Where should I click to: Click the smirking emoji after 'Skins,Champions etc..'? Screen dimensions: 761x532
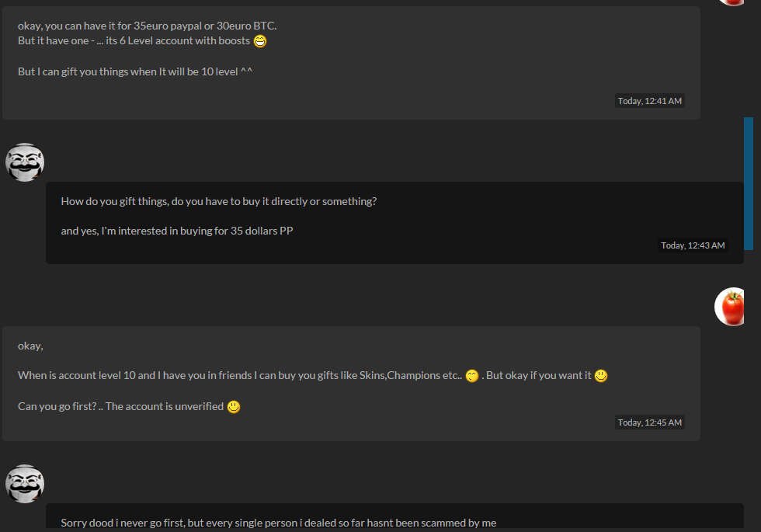[472, 376]
